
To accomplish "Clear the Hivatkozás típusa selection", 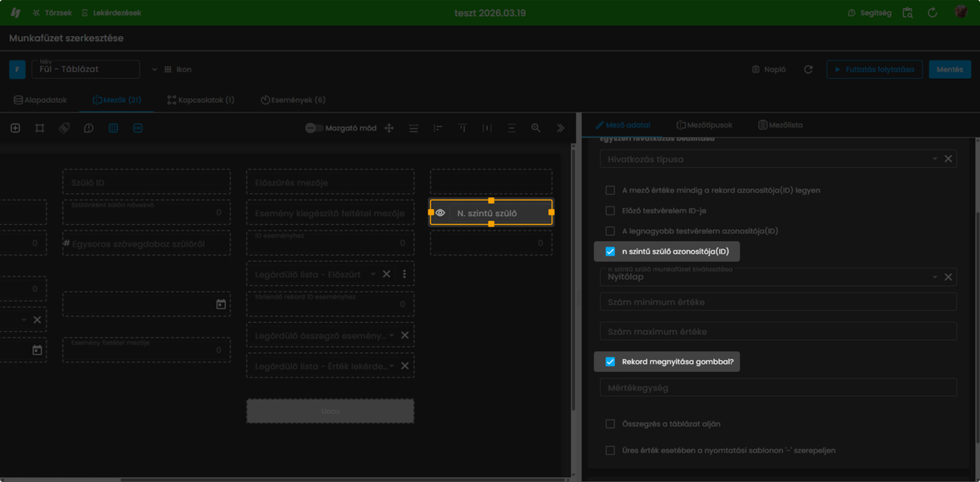I will coord(948,159).
